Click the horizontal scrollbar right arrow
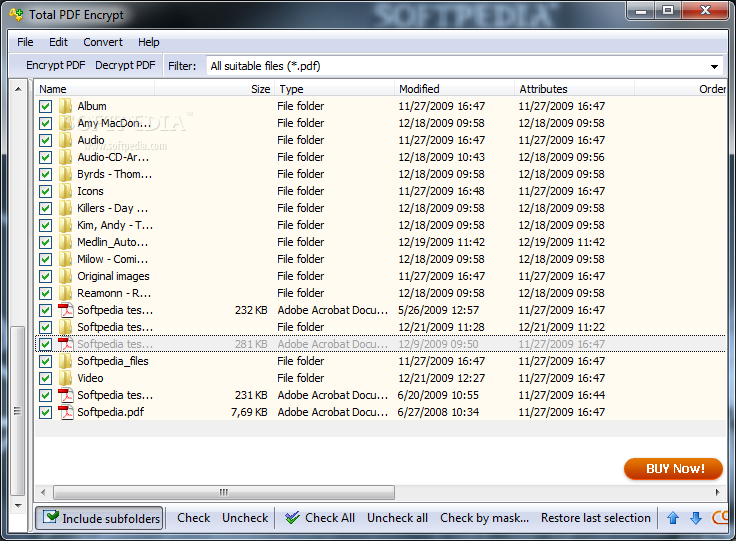 tap(717, 492)
